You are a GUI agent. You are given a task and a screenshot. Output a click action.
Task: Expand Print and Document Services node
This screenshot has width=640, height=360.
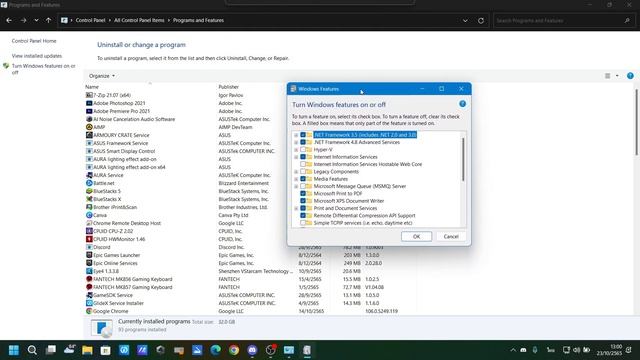click(296, 209)
